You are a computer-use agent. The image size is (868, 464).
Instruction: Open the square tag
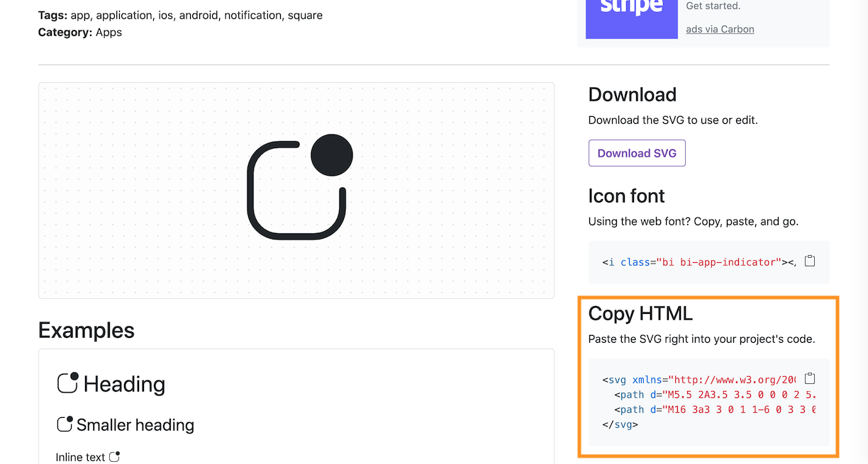tap(305, 15)
